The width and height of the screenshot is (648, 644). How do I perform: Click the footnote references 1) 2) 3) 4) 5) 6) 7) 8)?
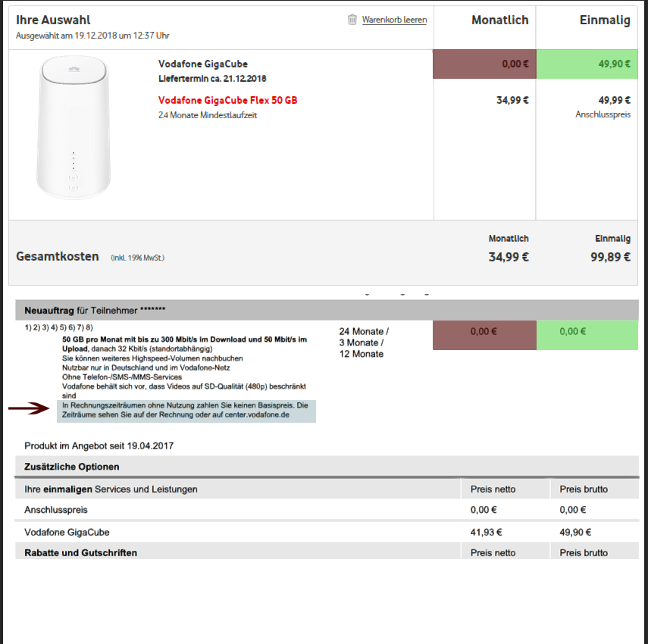58,327
